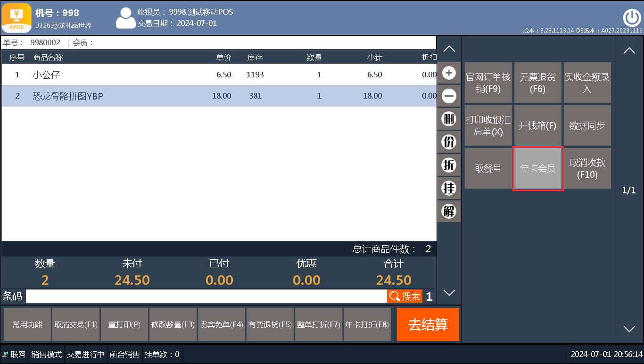This screenshot has width=644, height=364.
Task: Delete item using the 删 icon
Action: click(449, 119)
